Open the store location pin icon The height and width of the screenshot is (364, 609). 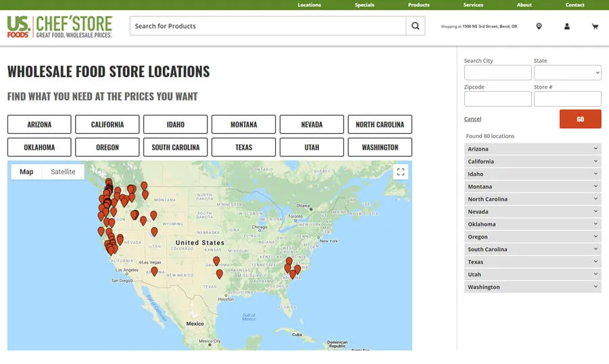coord(539,26)
